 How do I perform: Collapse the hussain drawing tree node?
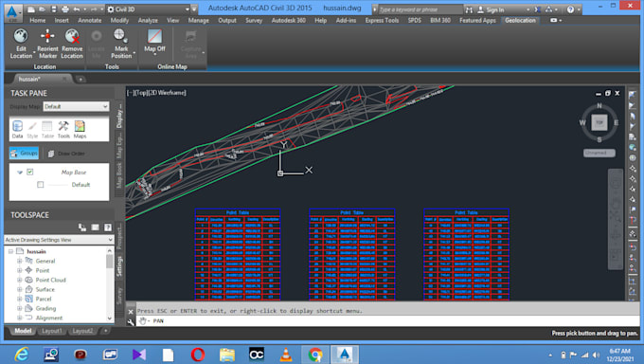click(x=11, y=251)
